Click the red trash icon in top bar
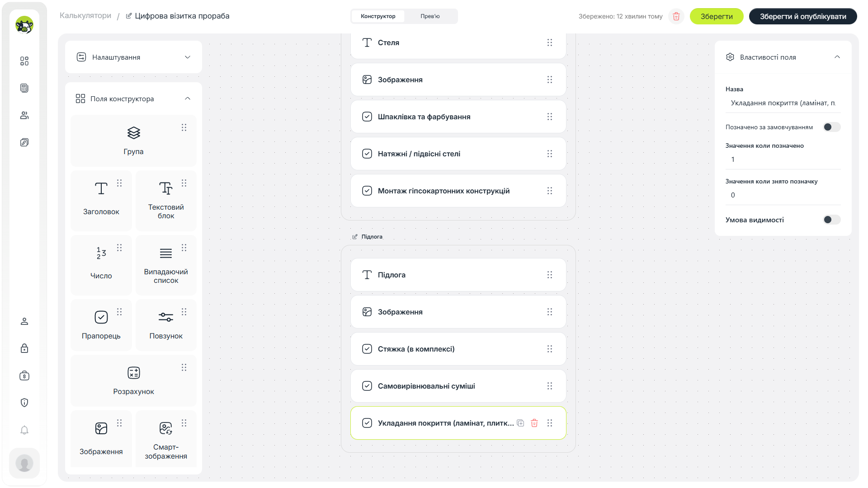This screenshot has width=868, height=488. 676,16
